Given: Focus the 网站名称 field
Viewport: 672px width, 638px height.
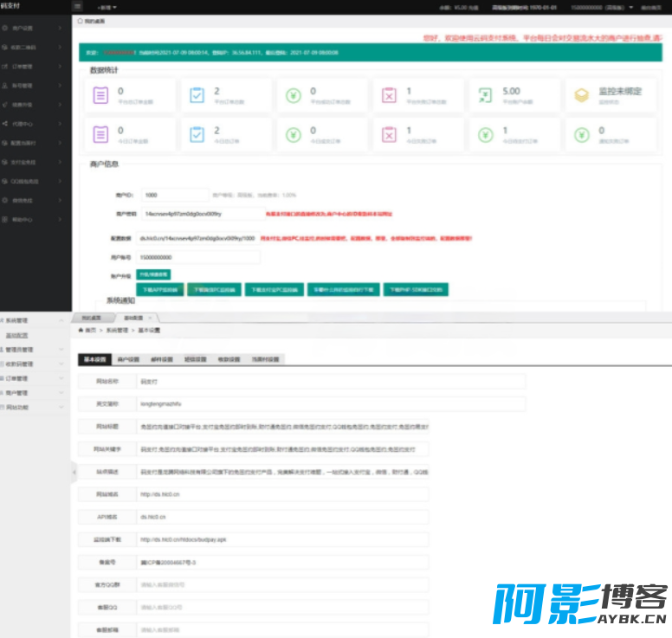Looking at the screenshot, I should pos(331,382).
